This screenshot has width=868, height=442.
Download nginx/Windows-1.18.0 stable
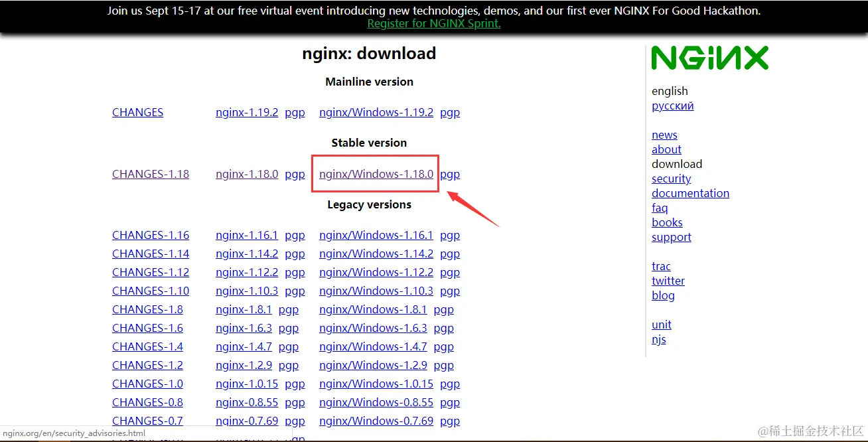point(376,174)
